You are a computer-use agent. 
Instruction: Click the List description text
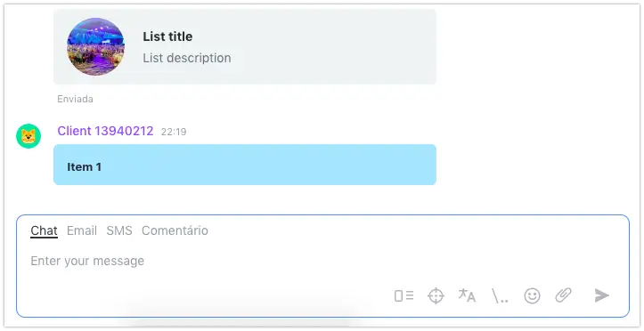tap(187, 58)
